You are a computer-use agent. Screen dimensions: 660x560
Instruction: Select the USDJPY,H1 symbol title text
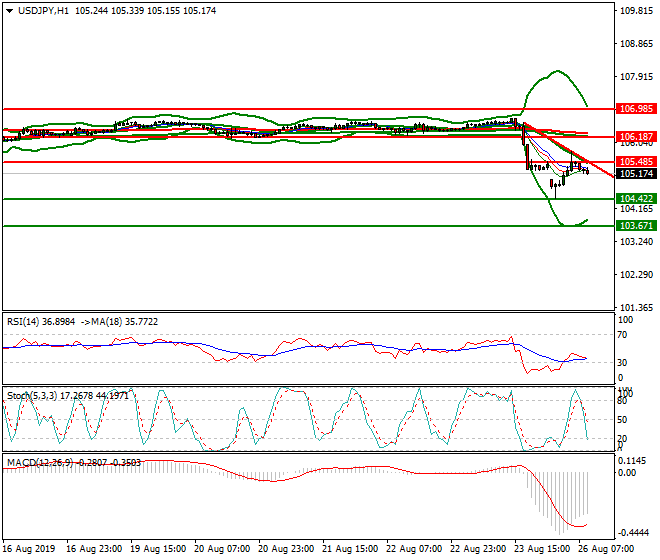click(x=43, y=11)
